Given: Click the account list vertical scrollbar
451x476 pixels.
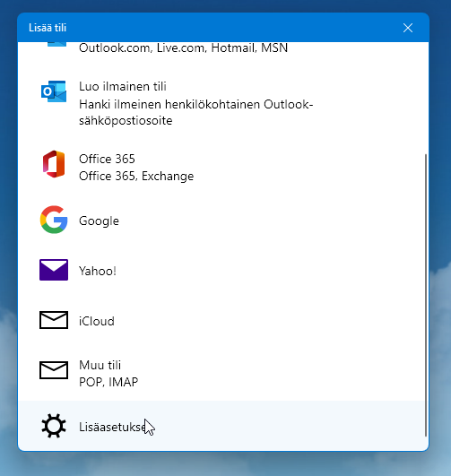Looking at the screenshot, I should tap(426, 295).
